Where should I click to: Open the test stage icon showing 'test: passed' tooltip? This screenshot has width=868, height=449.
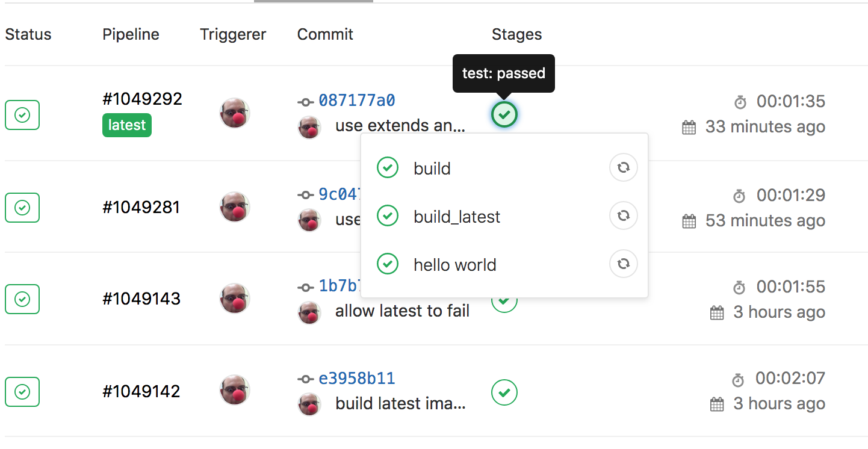(x=504, y=114)
